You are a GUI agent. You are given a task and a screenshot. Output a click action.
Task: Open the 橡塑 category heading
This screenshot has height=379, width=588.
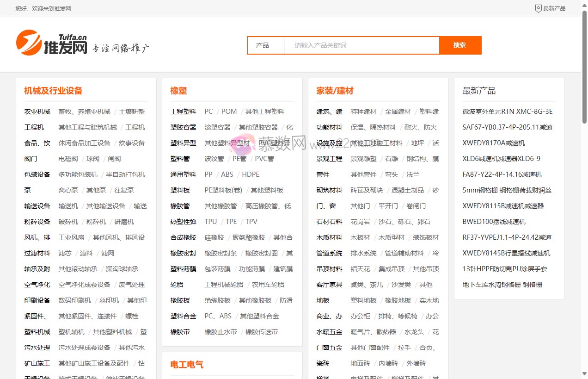tap(178, 91)
